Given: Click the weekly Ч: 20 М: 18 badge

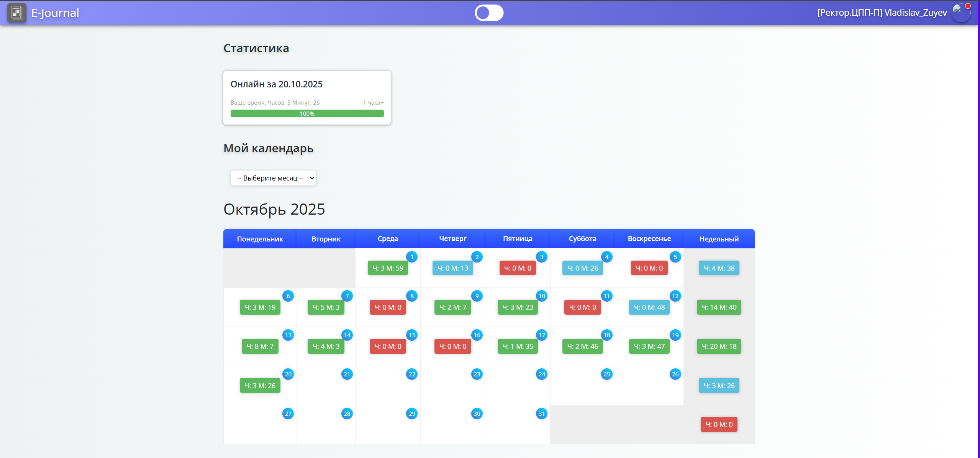Looking at the screenshot, I should click(x=719, y=346).
